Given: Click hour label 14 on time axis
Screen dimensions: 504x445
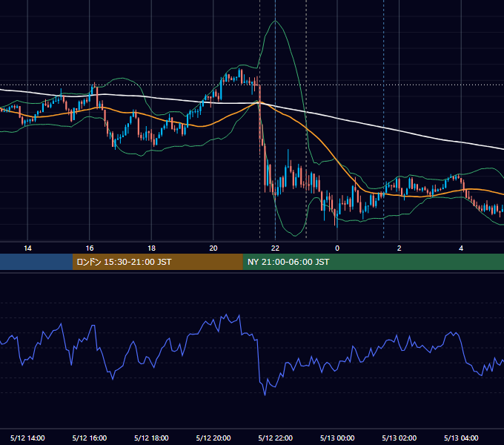Looking at the screenshot, I should coord(27,248).
